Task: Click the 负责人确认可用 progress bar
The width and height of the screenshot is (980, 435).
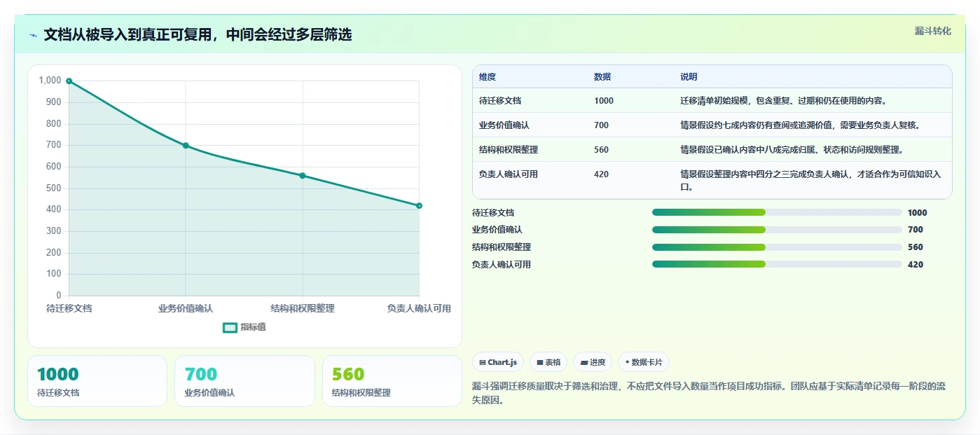Action: pyautogui.click(x=777, y=264)
